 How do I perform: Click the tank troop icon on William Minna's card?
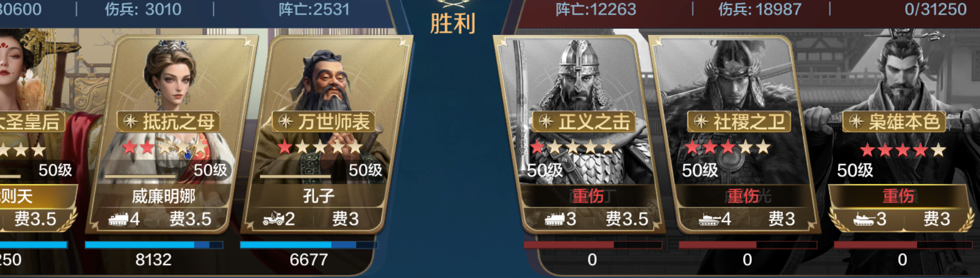click(x=117, y=219)
